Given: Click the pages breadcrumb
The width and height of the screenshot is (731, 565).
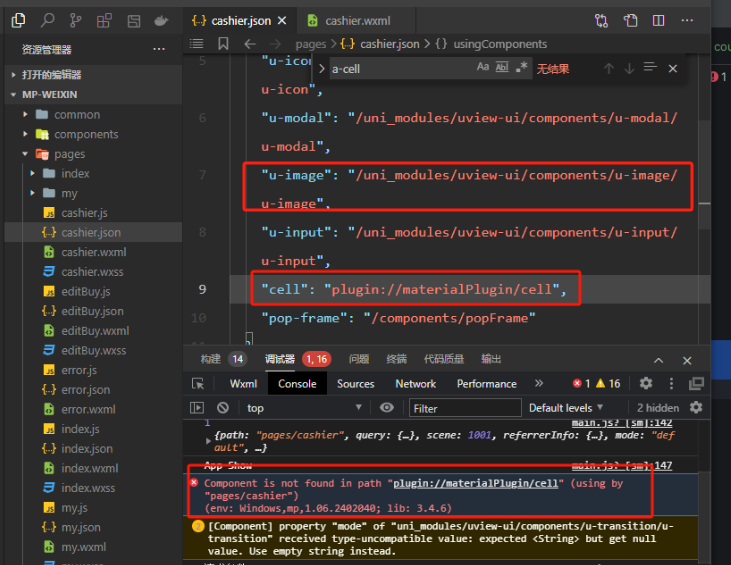Looking at the screenshot, I should (x=310, y=44).
